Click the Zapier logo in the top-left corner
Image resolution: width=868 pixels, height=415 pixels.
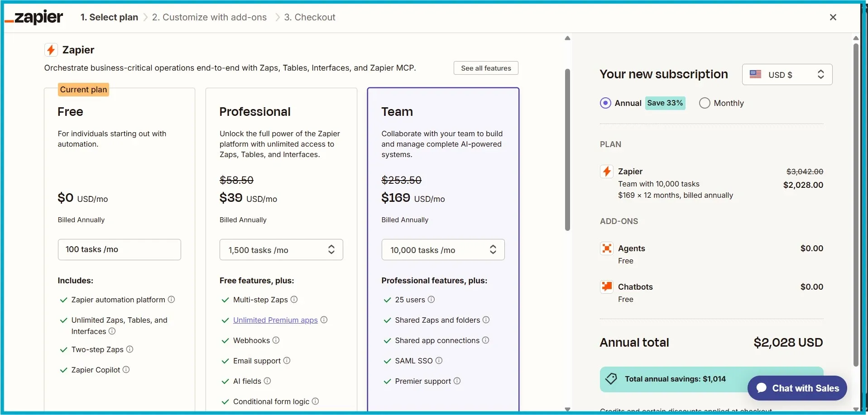tap(34, 17)
